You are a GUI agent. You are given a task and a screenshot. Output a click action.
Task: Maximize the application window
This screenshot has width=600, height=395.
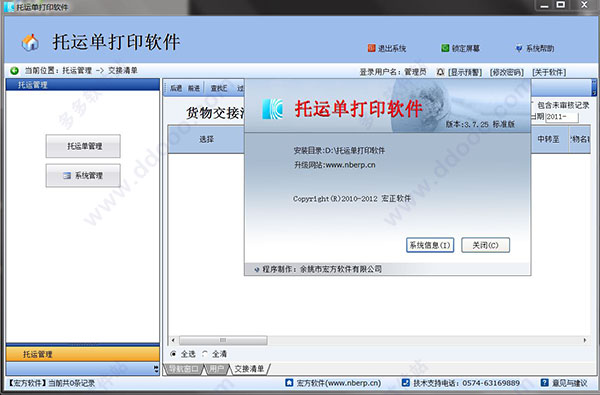click(x=561, y=5)
